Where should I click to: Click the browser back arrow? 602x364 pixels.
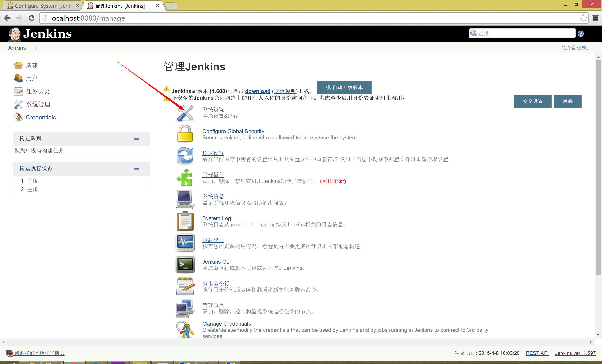point(8,18)
